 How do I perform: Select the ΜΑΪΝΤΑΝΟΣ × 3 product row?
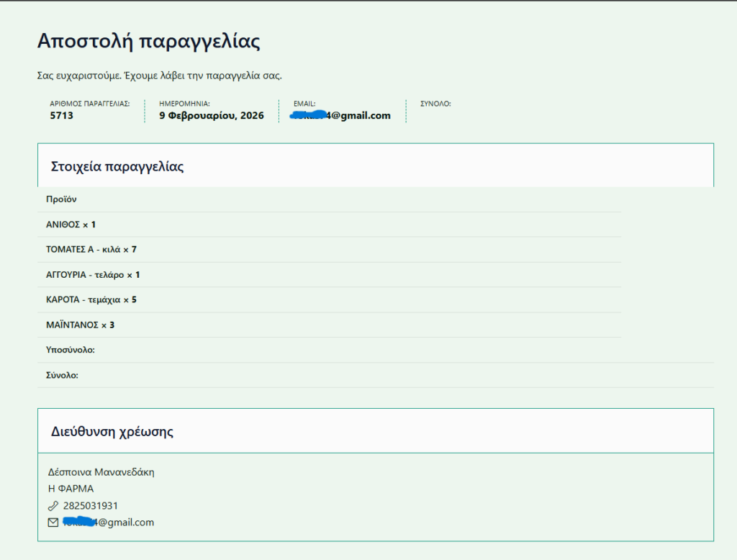click(80, 325)
